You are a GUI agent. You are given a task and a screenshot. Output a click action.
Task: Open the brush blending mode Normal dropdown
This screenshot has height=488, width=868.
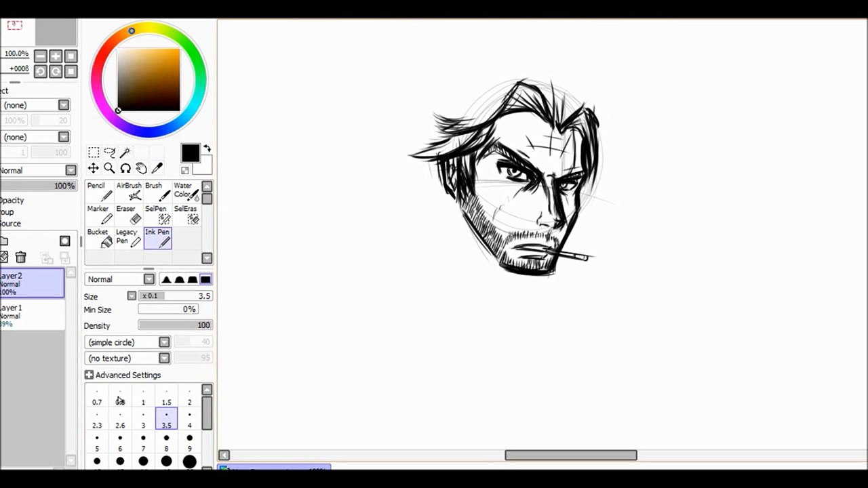pos(119,279)
